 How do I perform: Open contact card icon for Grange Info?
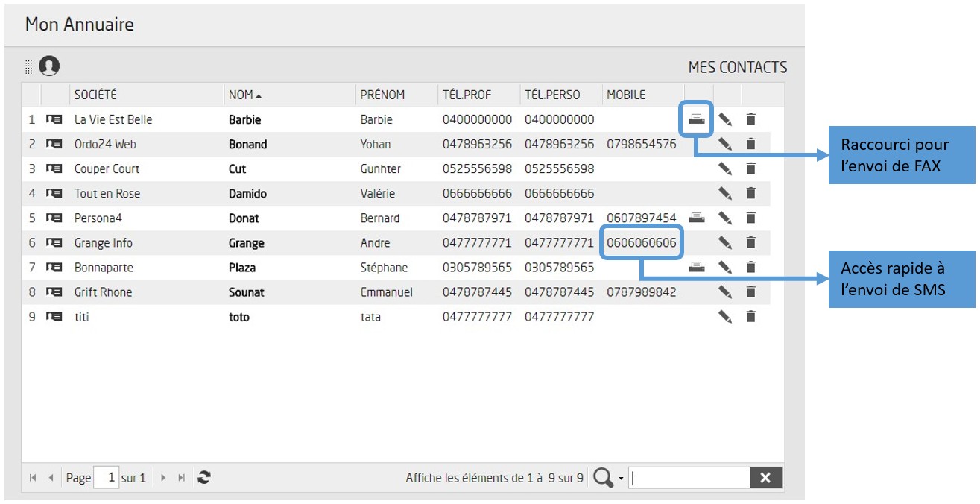tap(54, 243)
